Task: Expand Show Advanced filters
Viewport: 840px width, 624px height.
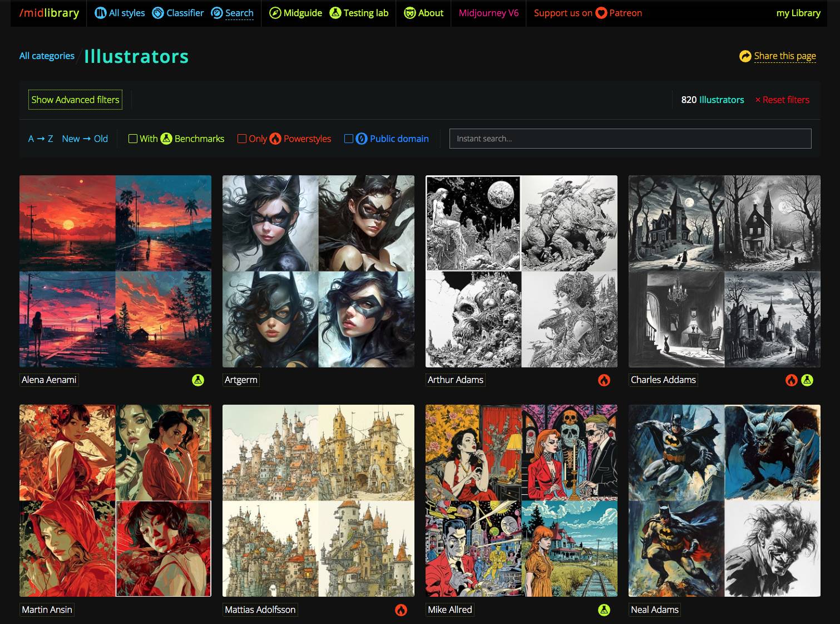Action: (x=75, y=100)
